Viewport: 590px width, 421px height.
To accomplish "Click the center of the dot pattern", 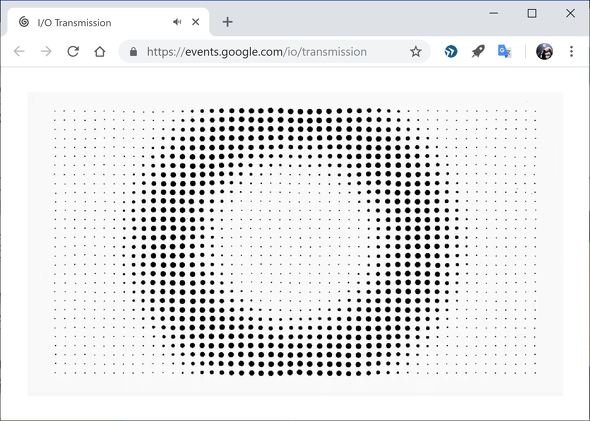I will click(295, 242).
